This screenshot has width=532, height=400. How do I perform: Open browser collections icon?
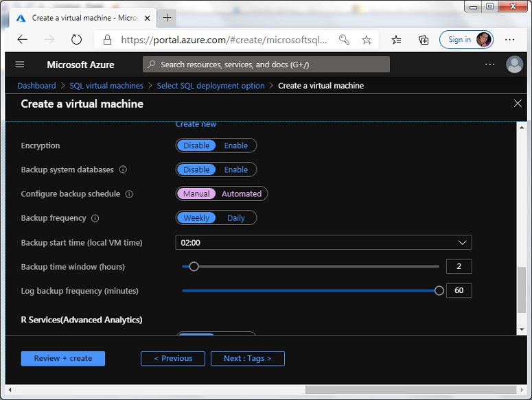pyautogui.click(x=424, y=40)
